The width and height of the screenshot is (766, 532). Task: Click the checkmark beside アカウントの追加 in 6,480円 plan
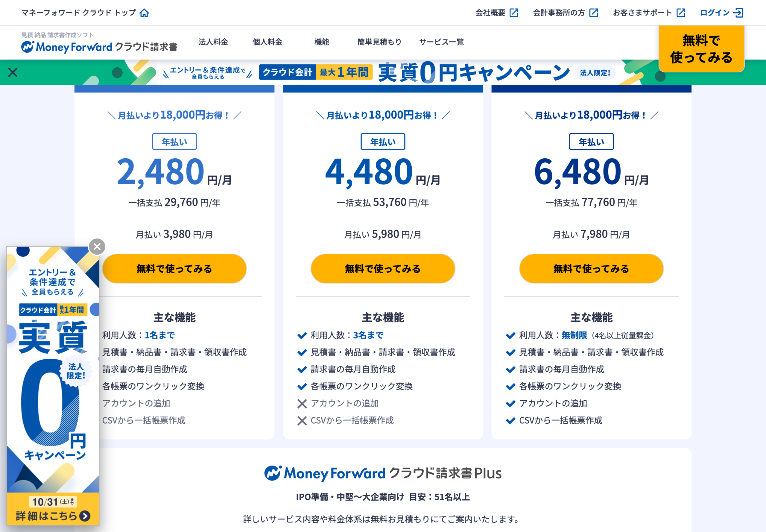coord(510,404)
